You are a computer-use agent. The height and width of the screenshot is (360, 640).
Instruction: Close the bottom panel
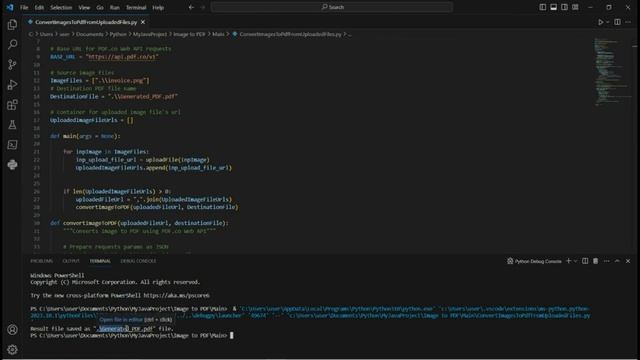(x=628, y=261)
